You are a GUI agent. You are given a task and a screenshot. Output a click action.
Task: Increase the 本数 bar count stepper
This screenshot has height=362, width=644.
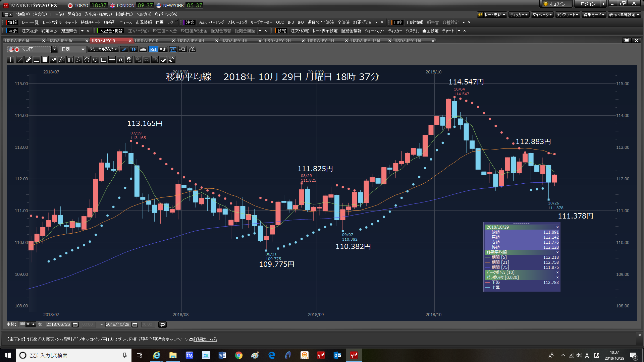click(34, 324)
